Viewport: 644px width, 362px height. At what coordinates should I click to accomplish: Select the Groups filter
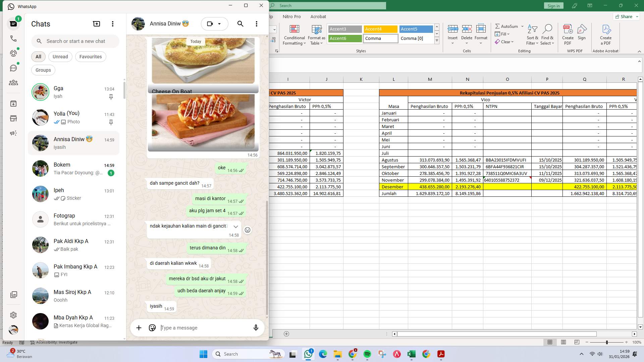(43, 70)
